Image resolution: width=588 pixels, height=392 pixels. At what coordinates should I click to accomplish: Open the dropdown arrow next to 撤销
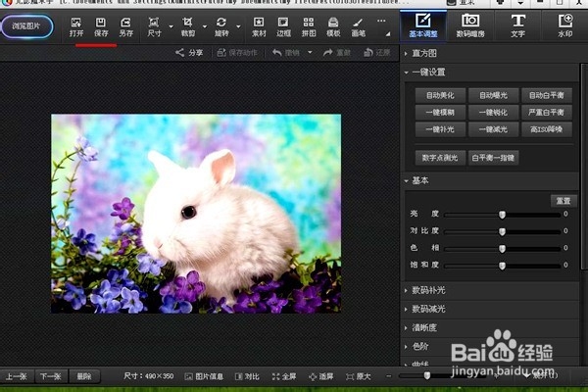[310, 52]
